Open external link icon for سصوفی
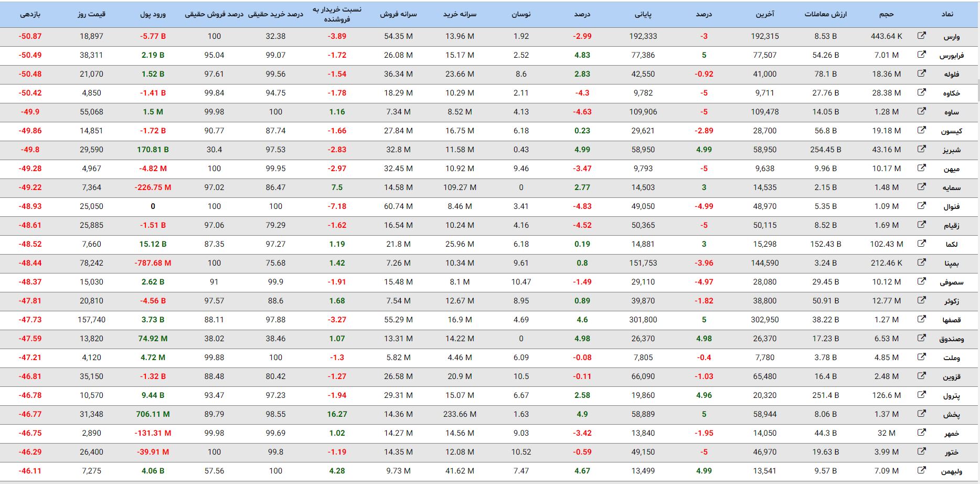 (922, 281)
